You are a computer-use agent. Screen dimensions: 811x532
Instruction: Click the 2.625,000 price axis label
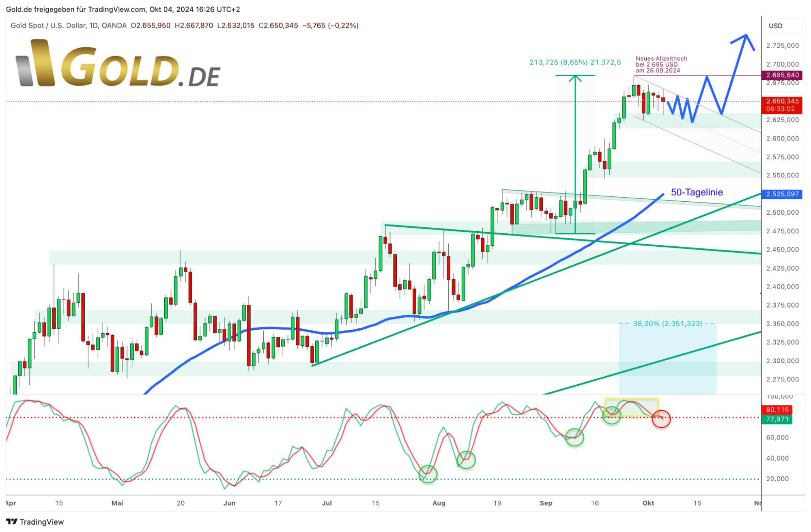click(782, 120)
